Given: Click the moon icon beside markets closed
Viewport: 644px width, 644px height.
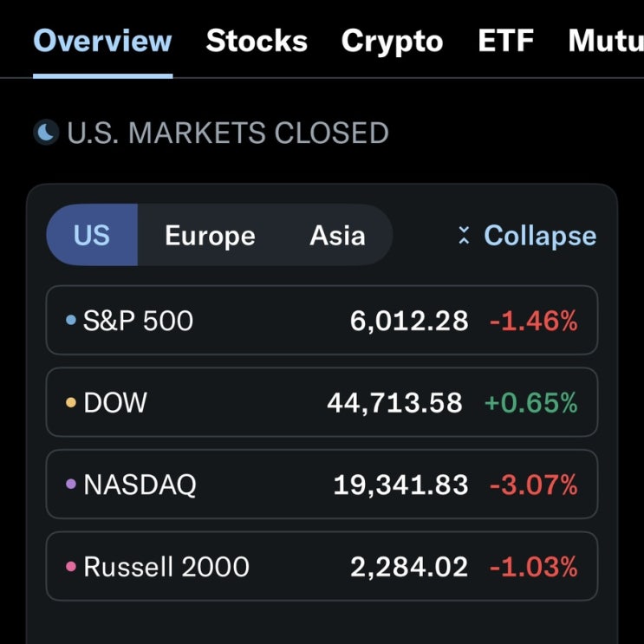Looking at the screenshot, I should 46,133.
